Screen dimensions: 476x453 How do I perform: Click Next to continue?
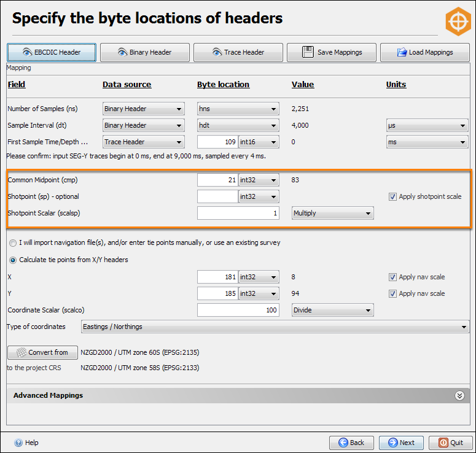(401, 443)
